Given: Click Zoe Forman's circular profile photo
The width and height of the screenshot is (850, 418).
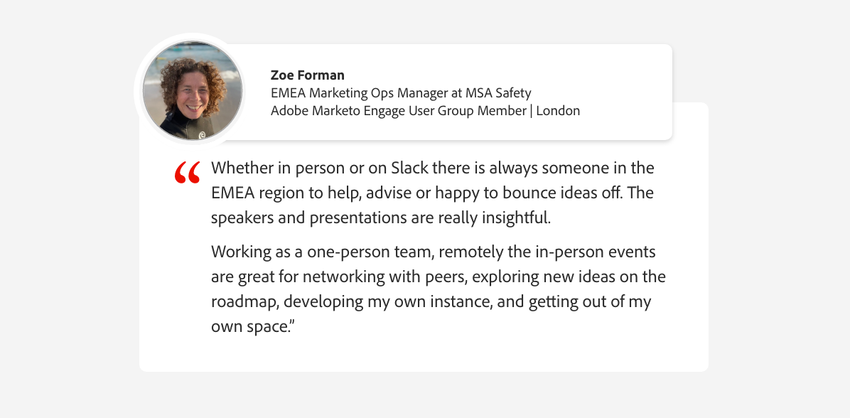Looking at the screenshot, I should click(192, 91).
